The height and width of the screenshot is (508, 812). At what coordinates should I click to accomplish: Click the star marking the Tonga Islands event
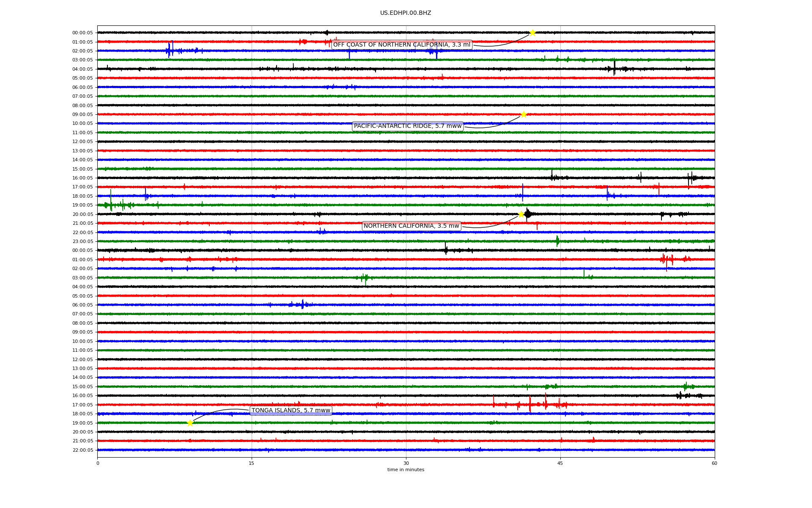190,422
